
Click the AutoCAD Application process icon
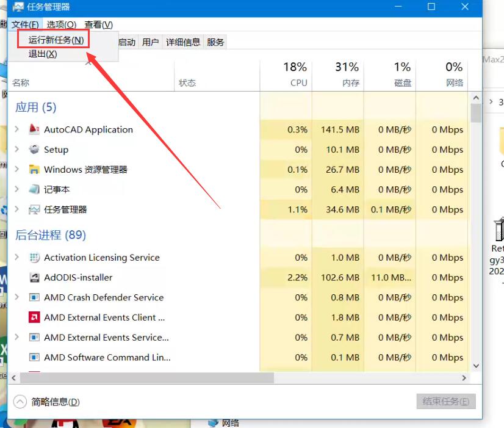pos(34,129)
